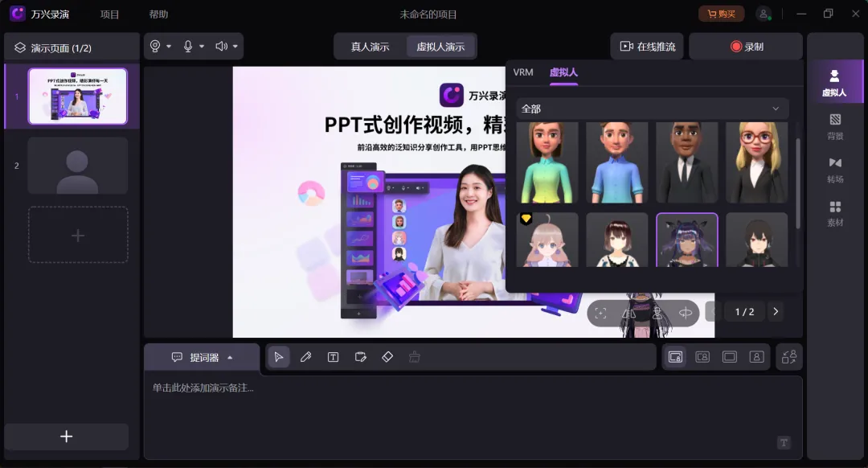The height and width of the screenshot is (468, 868).
Task: Select the eraser tool
Action: 387,357
